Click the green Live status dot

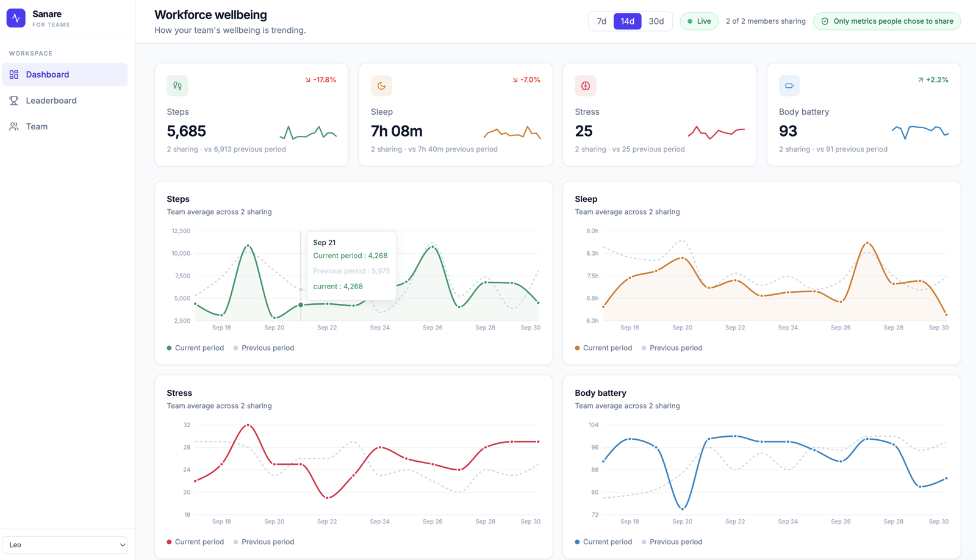point(690,21)
